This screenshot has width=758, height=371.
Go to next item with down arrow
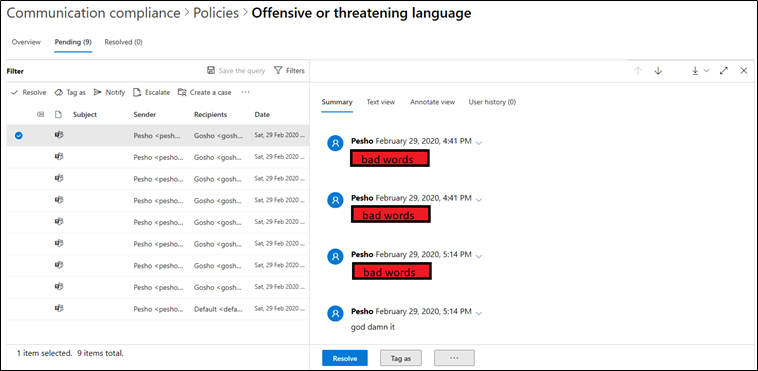click(x=658, y=71)
